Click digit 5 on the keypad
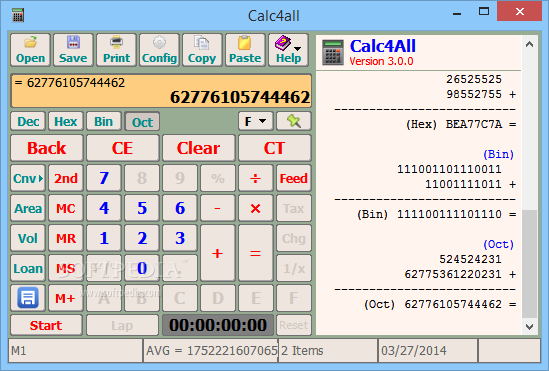This screenshot has height=371, width=549. coord(142,208)
